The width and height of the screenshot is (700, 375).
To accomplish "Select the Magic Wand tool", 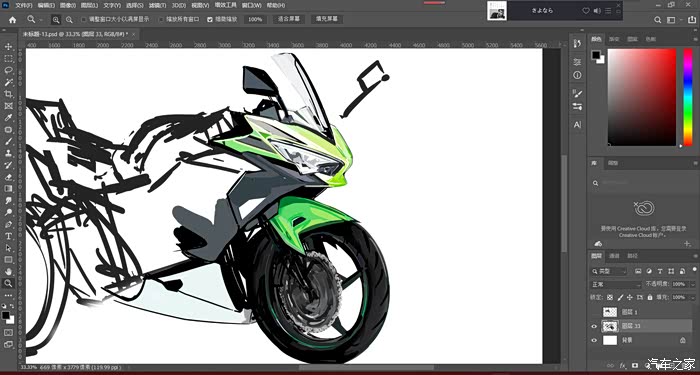I will 8,83.
